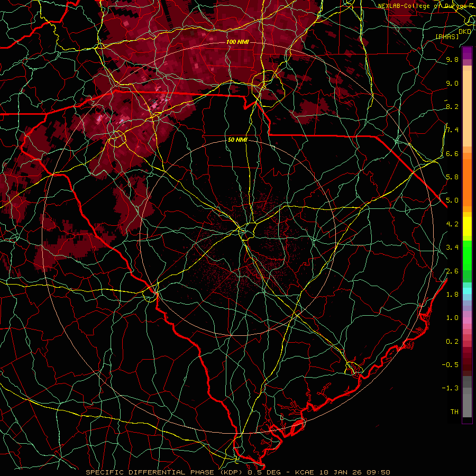The image size is (476, 476).
Task: Click the -1.3 legend value
Action: (450, 388)
